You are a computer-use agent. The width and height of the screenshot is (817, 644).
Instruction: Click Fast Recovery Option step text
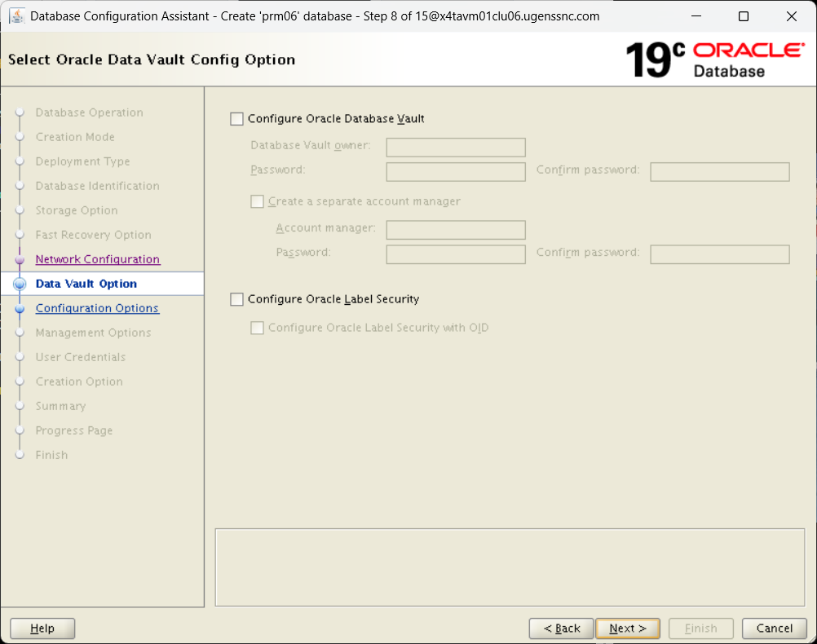pyautogui.click(x=93, y=235)
